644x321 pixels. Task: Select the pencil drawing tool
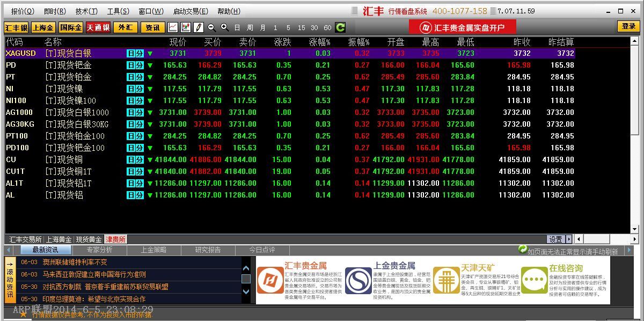199,27
